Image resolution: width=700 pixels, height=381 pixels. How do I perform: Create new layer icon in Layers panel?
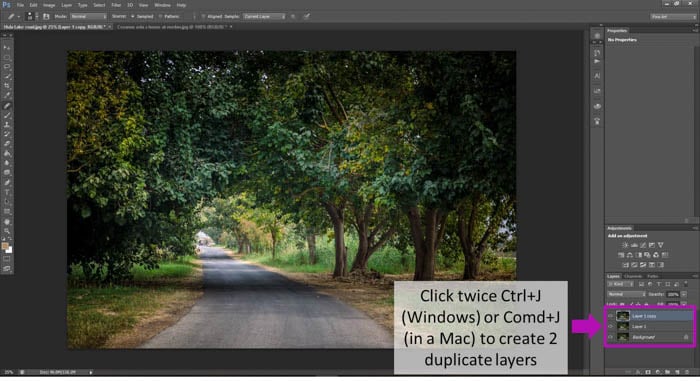677,372
